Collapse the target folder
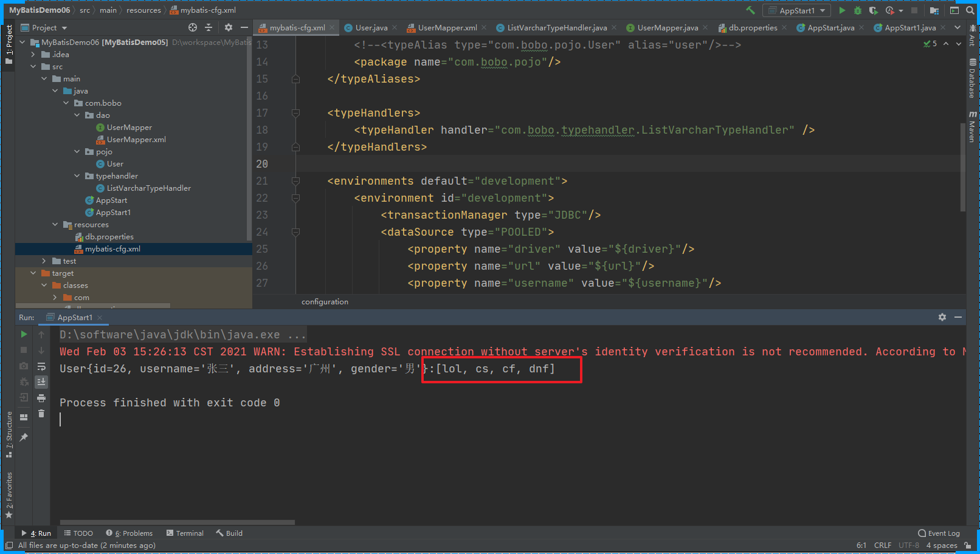980x554 pixels. [33, 273]
